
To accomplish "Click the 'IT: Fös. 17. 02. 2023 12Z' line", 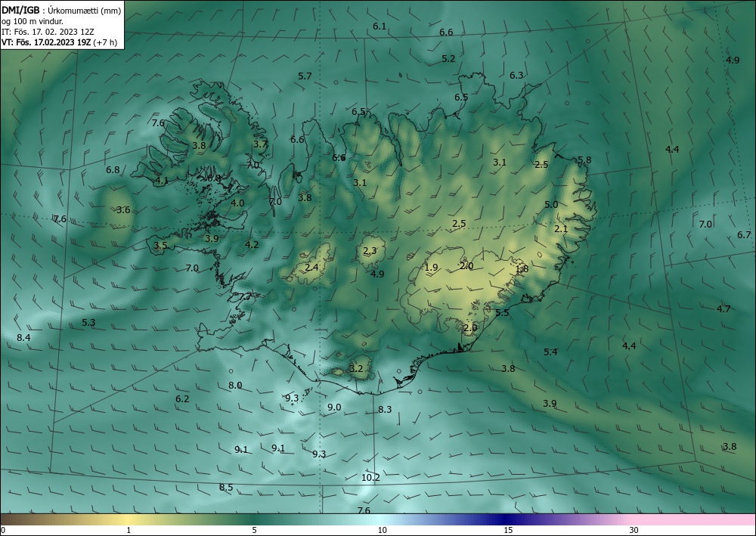I will 48,31.
